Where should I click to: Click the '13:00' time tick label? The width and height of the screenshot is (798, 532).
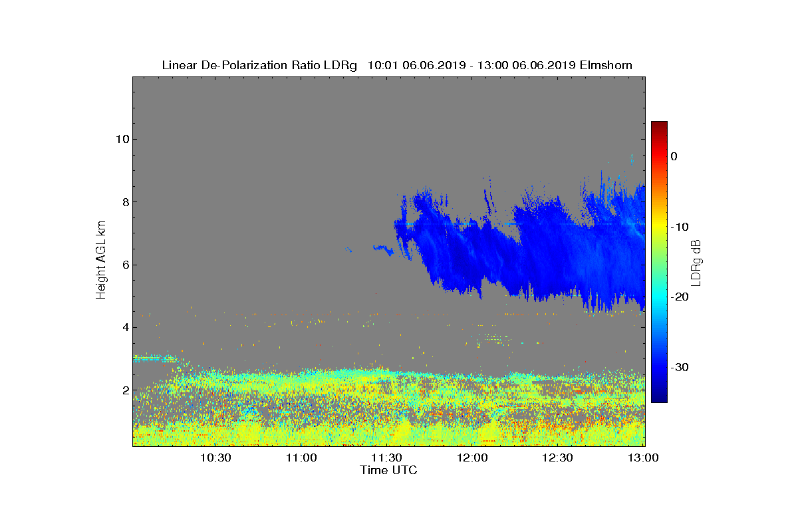(643, 458)
